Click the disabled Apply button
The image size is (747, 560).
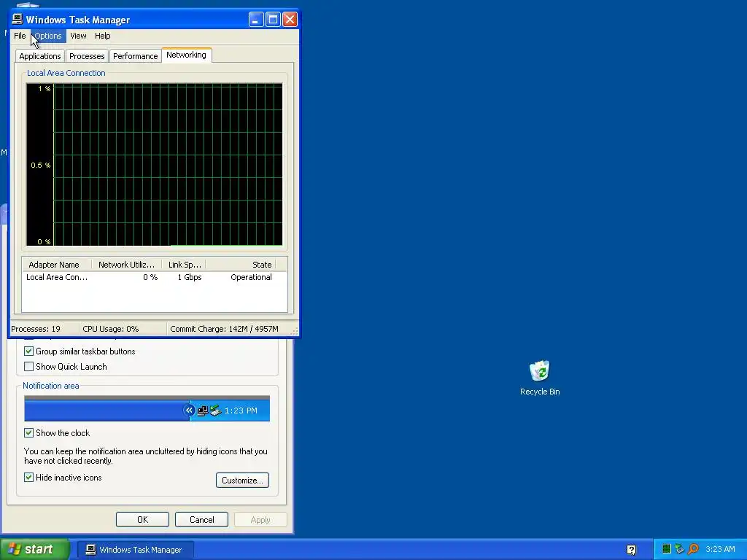coord(260,519)
